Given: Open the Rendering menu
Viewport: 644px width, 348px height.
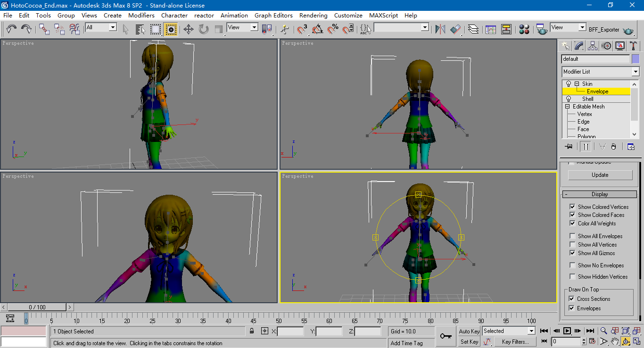Looking at the screenshot, I should [x=313, y=15].
